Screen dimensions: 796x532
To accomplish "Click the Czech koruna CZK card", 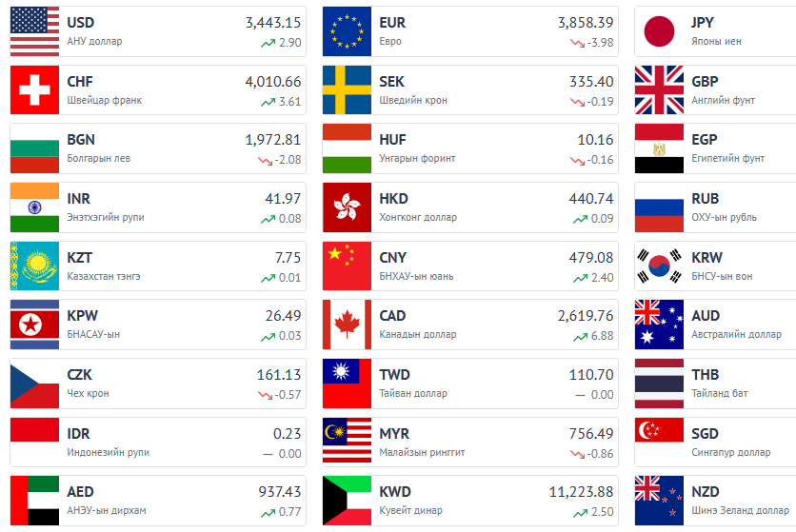I will point(158,384).
